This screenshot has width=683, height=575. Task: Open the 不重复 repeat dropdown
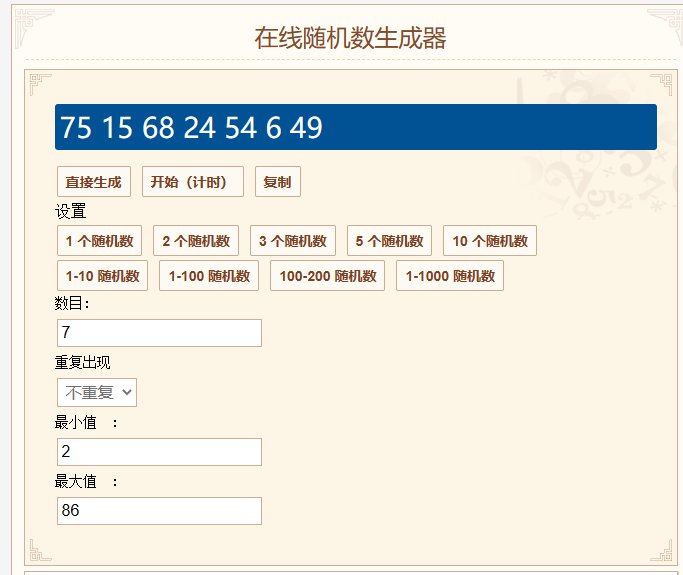click(97, 392)
